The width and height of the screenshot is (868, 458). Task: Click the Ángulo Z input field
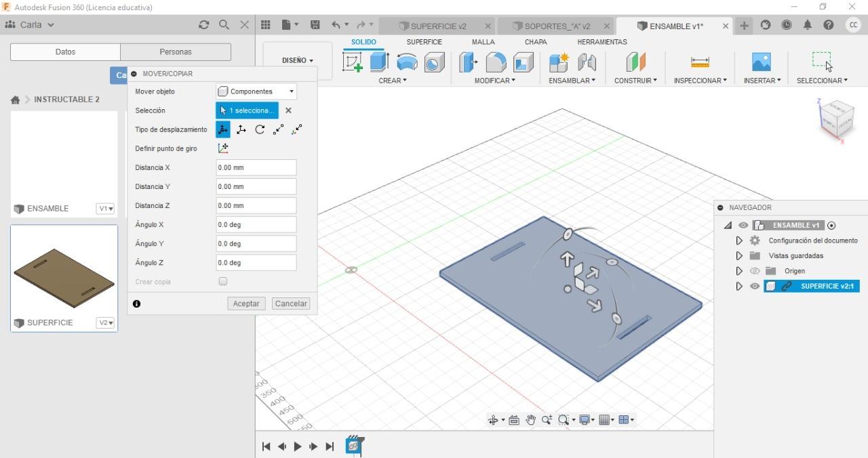point(256,262)
